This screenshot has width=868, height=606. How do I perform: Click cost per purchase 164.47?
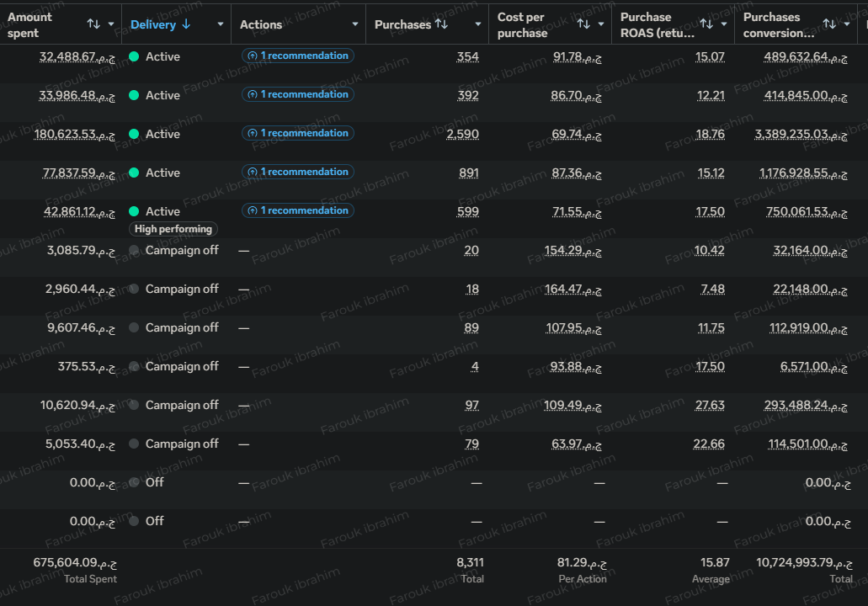[573, 290]
